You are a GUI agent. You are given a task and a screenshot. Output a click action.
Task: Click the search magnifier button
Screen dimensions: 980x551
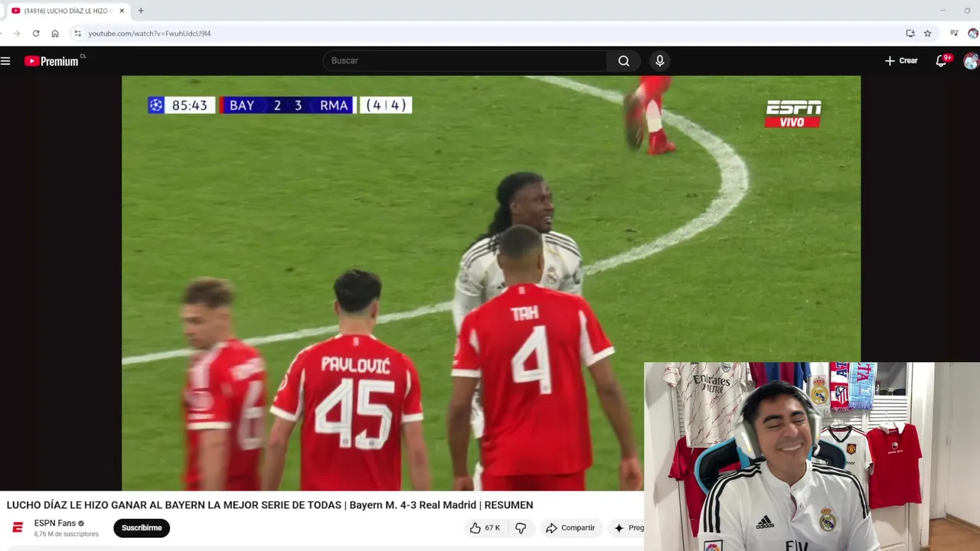tap(624, 60)
